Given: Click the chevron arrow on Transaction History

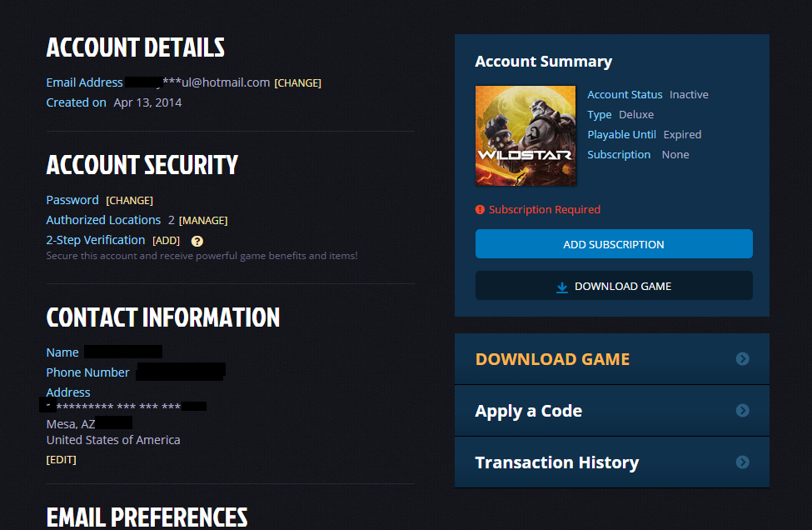Looking at the screenshot, I should pyautogui.click(x=743, y=462).
